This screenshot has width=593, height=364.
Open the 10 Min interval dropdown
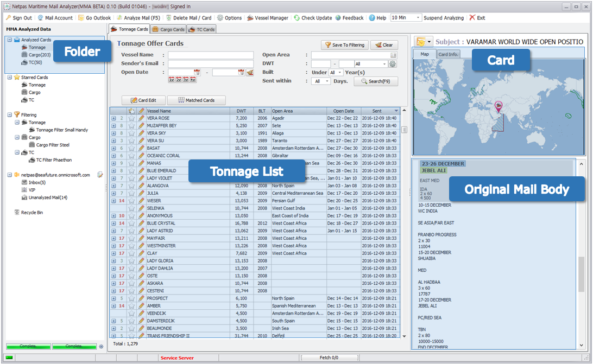[x=418, y=18]
